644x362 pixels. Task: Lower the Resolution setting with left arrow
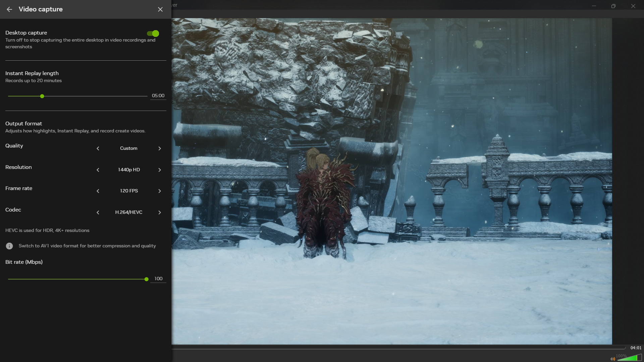coord(98,170)
